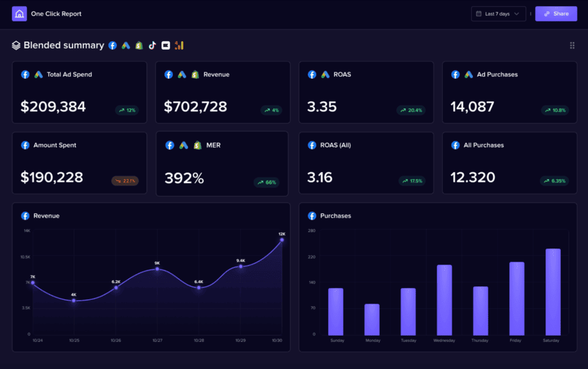Click the Facebook icon on the ROAS card

[x=312, y=75]
